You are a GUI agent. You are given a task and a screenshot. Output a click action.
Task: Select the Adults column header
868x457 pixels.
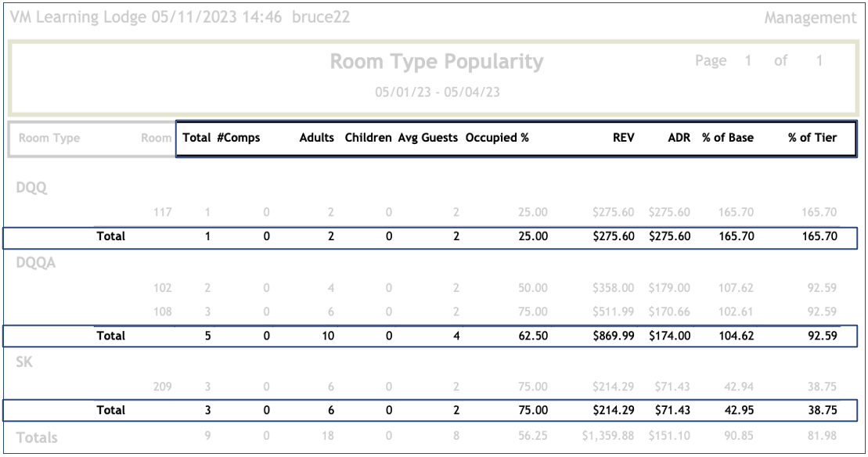pyautogui.click(x=317, y=138)
